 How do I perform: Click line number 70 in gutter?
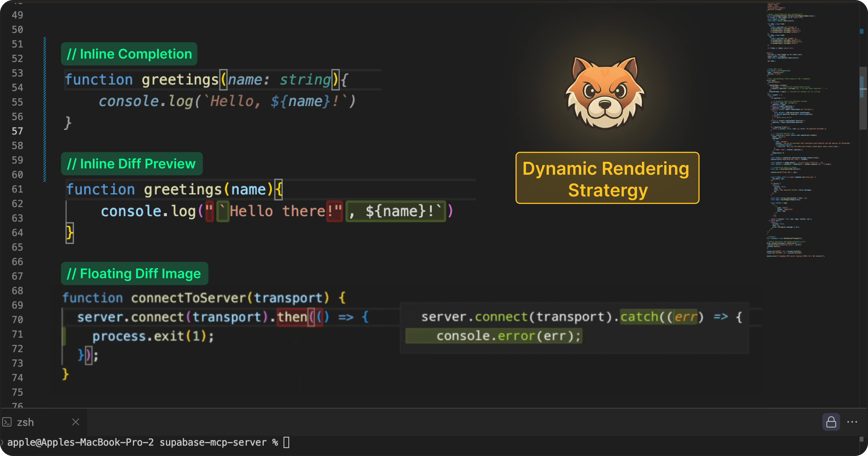(x=17, y=319)
